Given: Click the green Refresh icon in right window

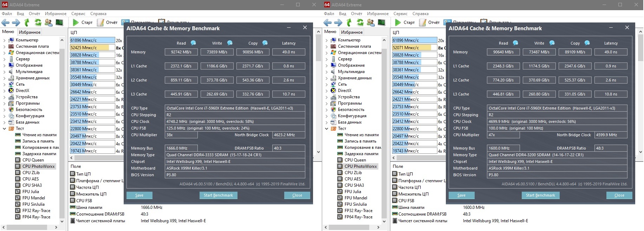Looking at the screenshot, I should pos(360,22).
